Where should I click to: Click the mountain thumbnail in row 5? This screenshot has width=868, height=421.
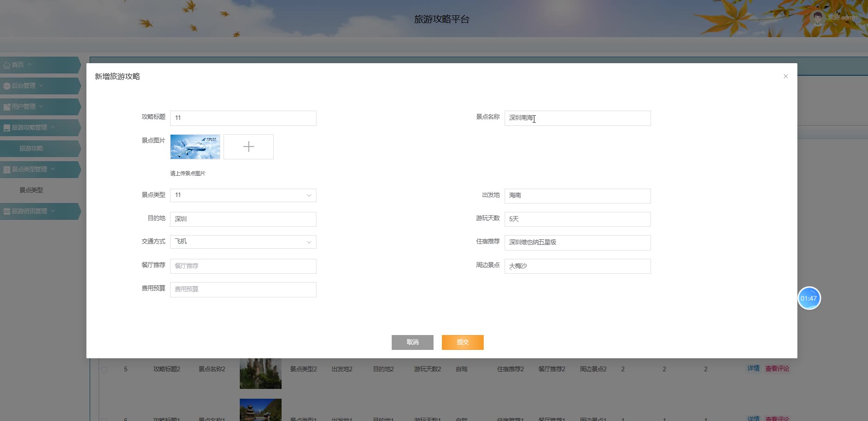pos(261,373)
